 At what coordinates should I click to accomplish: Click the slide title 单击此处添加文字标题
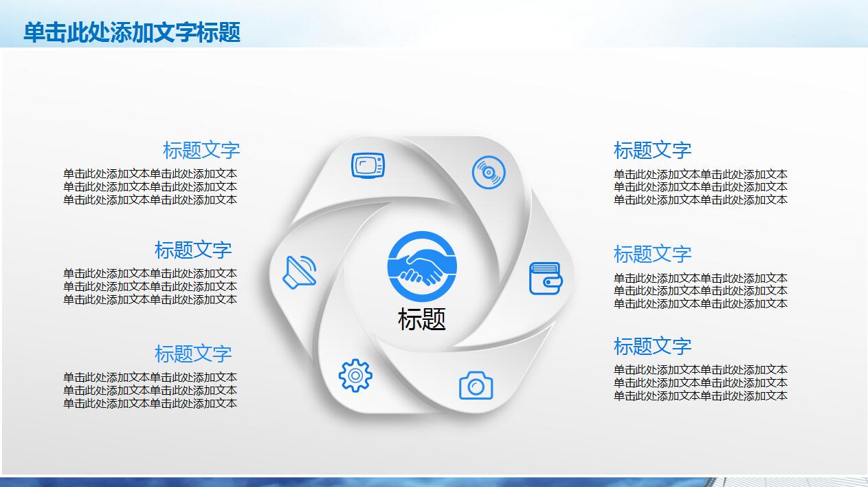(x=132, y=32)
